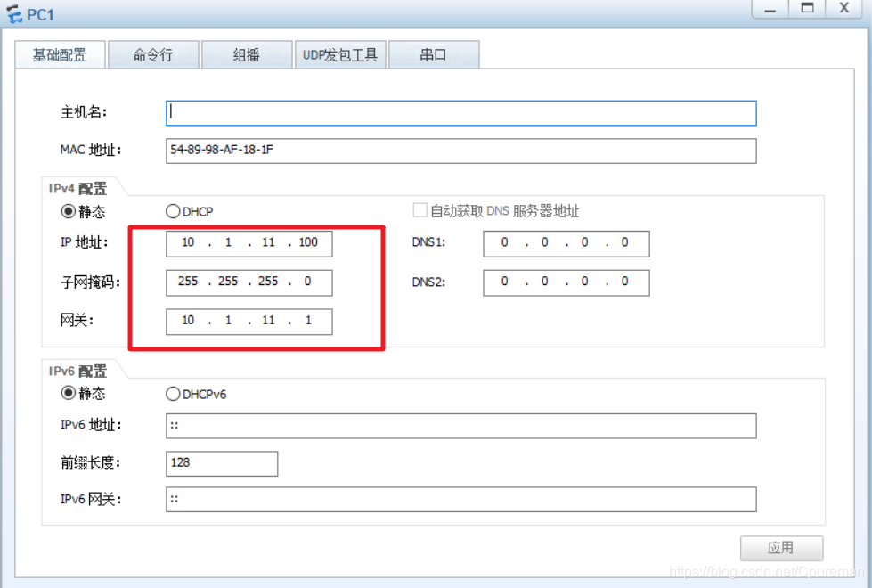Screen dimensions: 872x588
Task: Enable 自动获取 DNS 服务器地址 checkbox
Action: tap(420, 210)
